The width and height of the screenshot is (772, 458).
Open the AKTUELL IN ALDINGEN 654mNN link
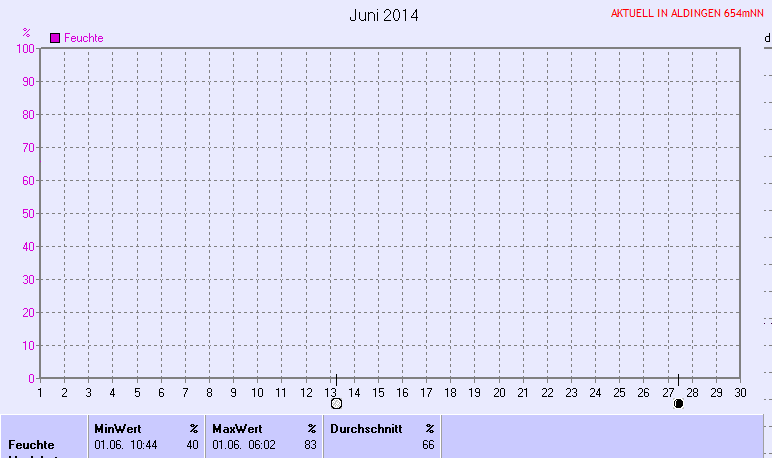click(687, 14)
